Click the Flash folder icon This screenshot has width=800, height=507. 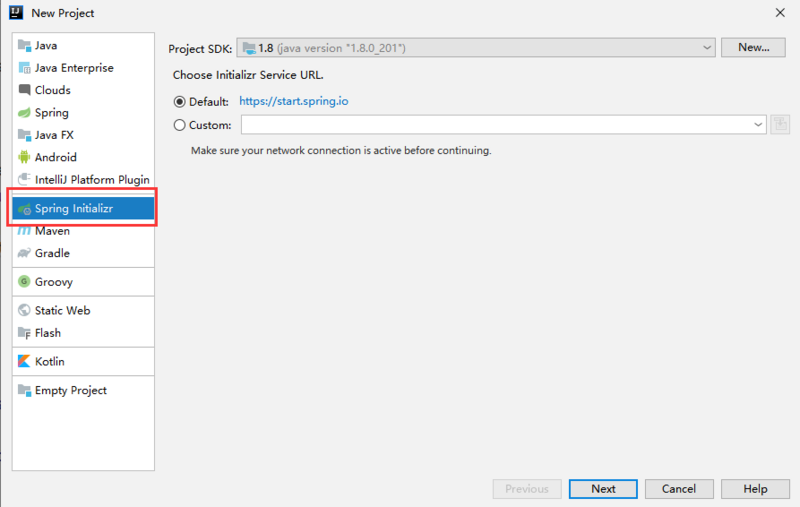point(24,333)
